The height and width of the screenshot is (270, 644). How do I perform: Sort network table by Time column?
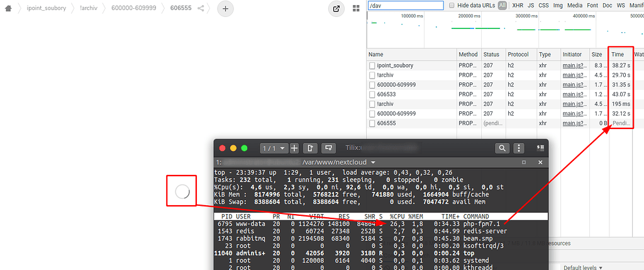click(621, 54)
